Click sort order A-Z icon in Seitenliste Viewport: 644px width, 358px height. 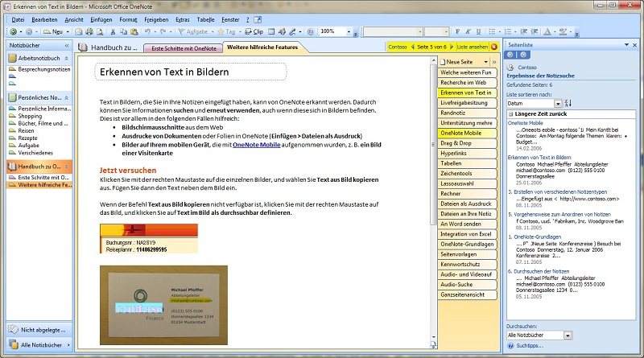click(568, 103)
